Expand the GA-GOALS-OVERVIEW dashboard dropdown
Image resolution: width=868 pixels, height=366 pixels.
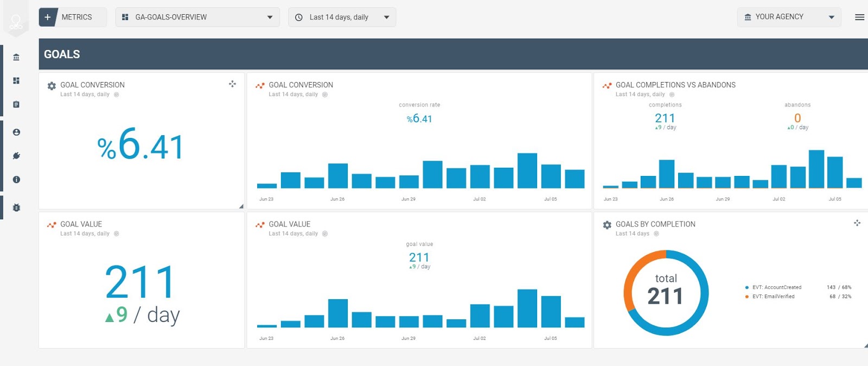pos(197,17)
